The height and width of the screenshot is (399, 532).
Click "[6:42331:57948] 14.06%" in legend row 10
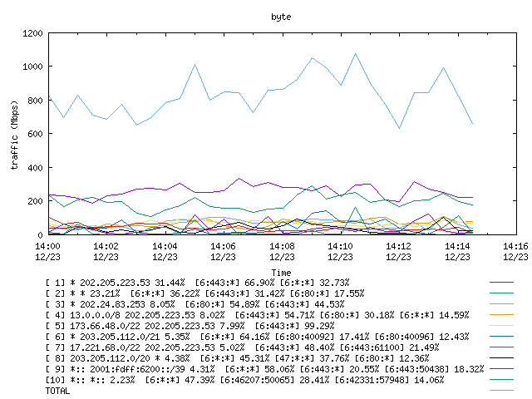(x=389, y=380)
